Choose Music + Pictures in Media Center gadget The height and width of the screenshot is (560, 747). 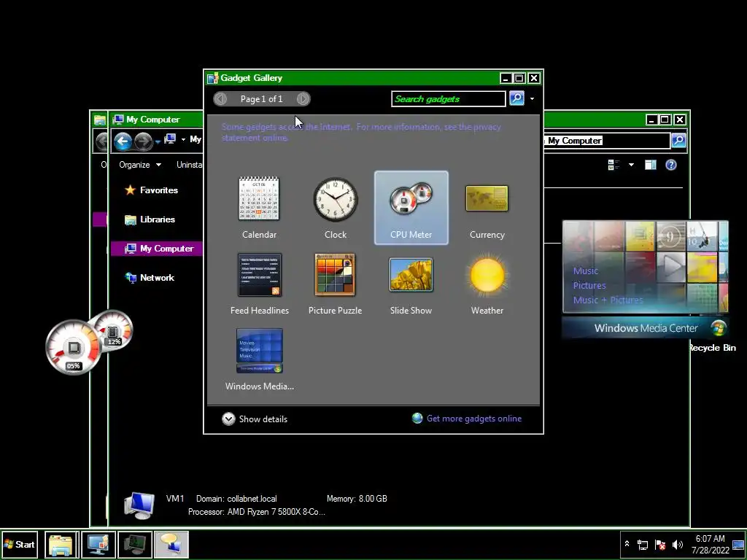pos(608,300)
